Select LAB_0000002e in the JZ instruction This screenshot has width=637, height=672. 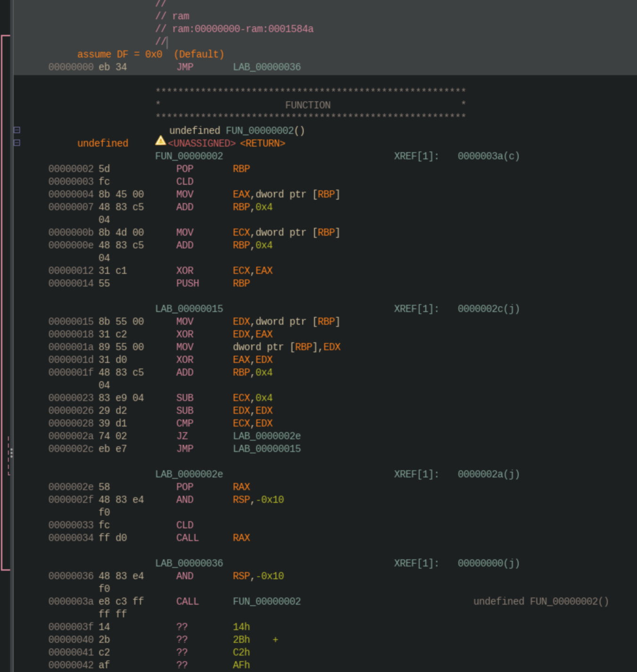pos(266,436)
